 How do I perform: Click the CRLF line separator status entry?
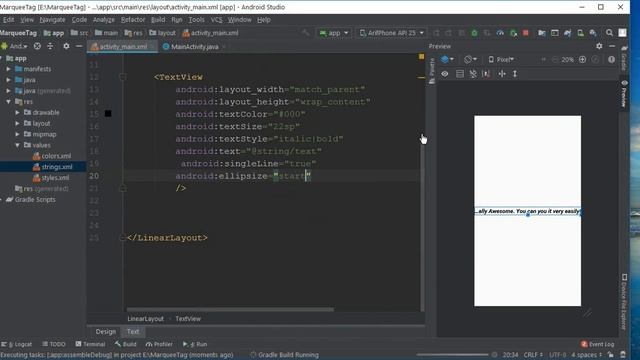(533, 355)
